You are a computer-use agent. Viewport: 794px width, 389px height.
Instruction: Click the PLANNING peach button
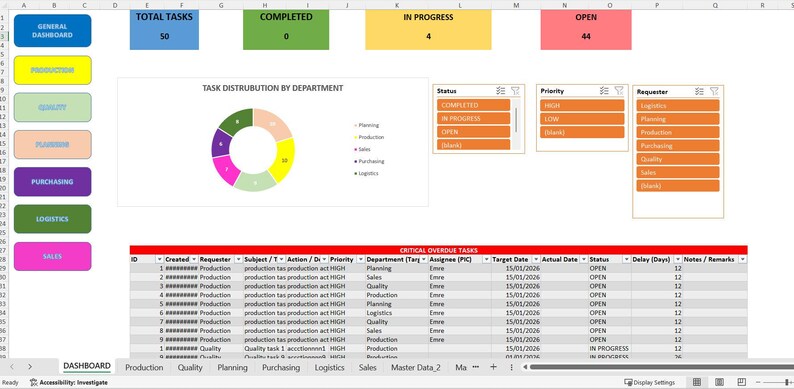(x=53, y=144)
